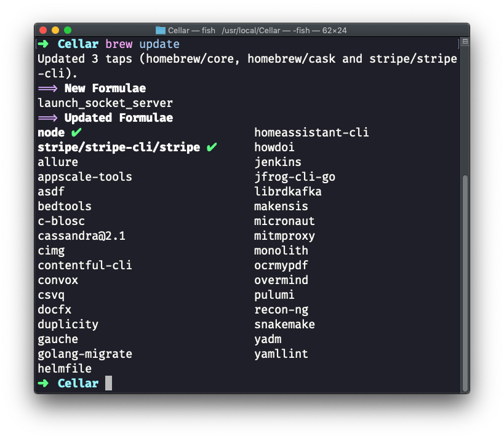Click the yamllint entry in the list
The width and height of the screenshot is (504, 439).
281,354
